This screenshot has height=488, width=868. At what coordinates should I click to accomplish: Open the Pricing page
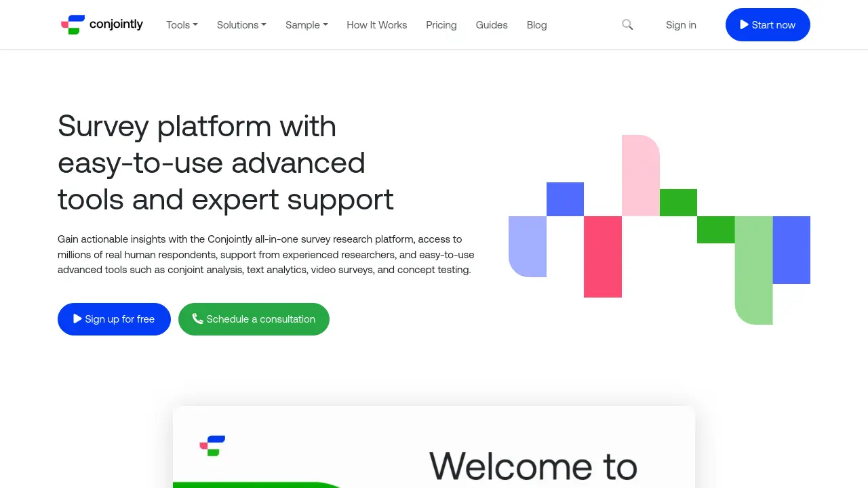click(441, 25)
